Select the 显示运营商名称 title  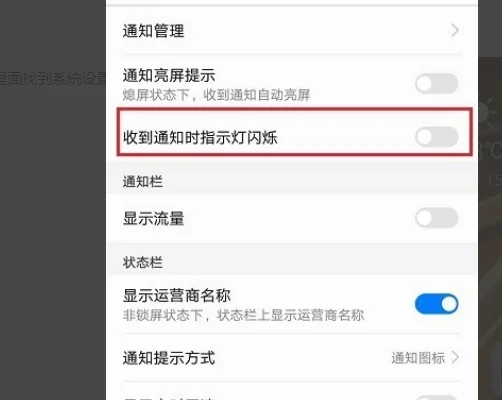coord(177,296)
